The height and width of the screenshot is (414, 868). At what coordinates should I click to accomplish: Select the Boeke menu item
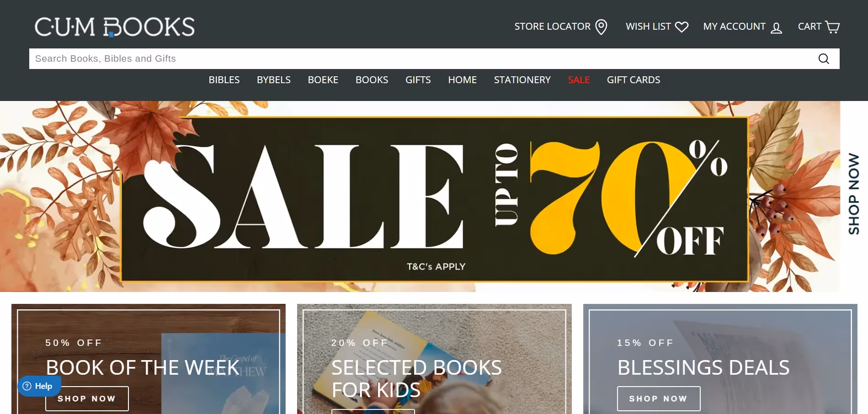[323, 80]
